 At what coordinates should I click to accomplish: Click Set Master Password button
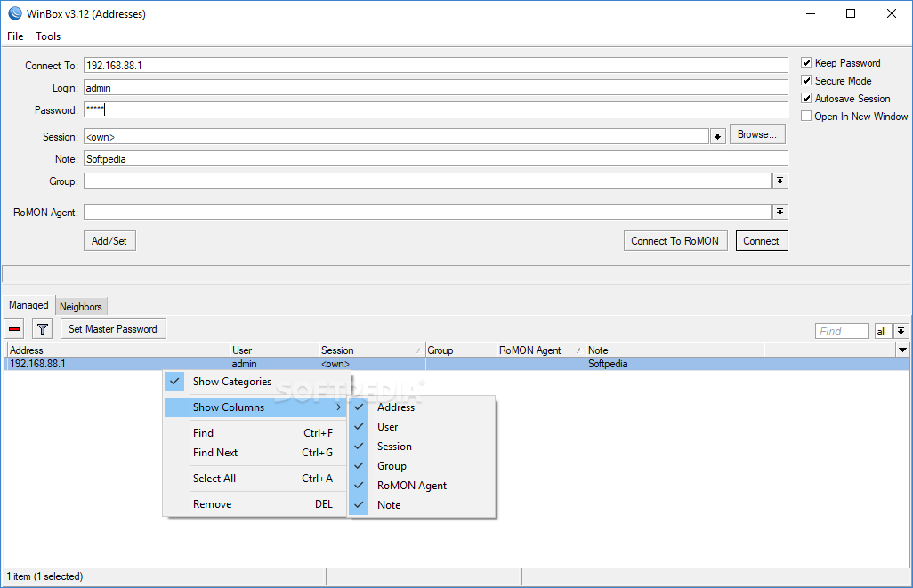click(x=113, y=329)
